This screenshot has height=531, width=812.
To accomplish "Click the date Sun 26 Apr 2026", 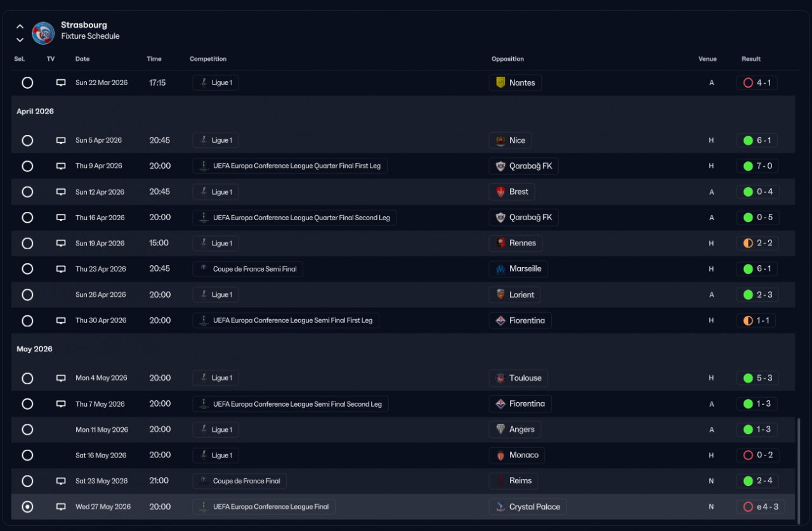I will [x=101, y=294].
